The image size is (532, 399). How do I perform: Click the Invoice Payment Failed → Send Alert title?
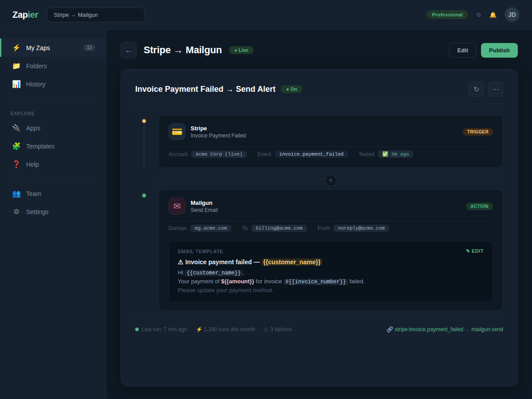point(205,89)
